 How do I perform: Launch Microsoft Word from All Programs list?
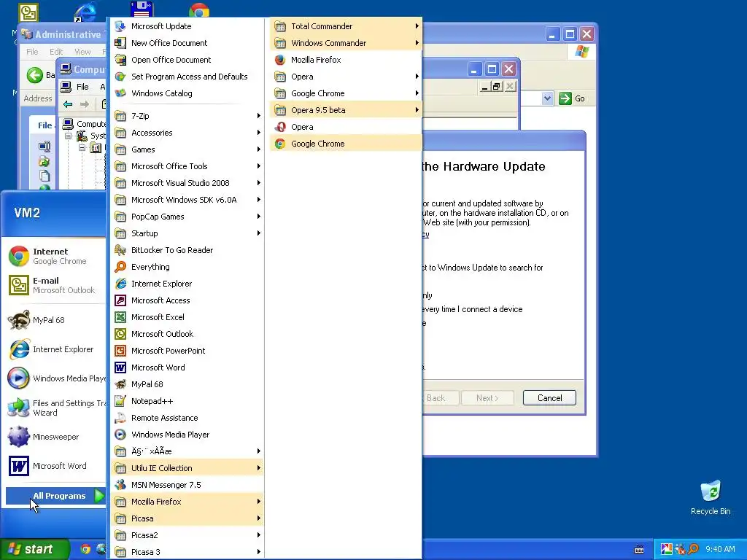coord(187,367)
